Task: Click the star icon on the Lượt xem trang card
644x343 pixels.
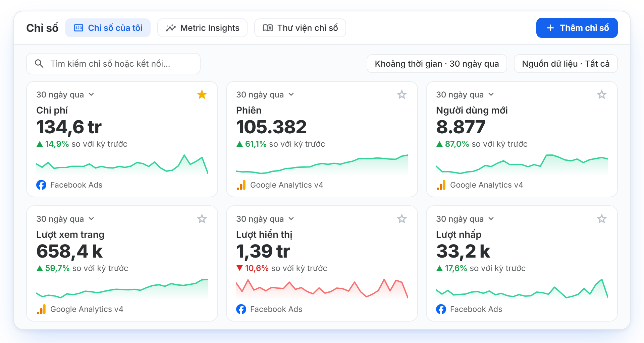Action: tap(202, 219)
